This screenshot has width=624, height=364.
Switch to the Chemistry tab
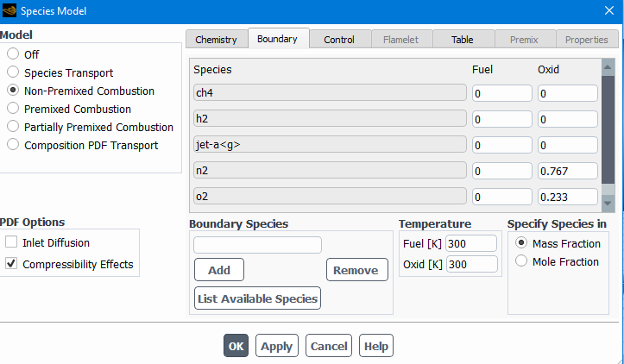216,40
